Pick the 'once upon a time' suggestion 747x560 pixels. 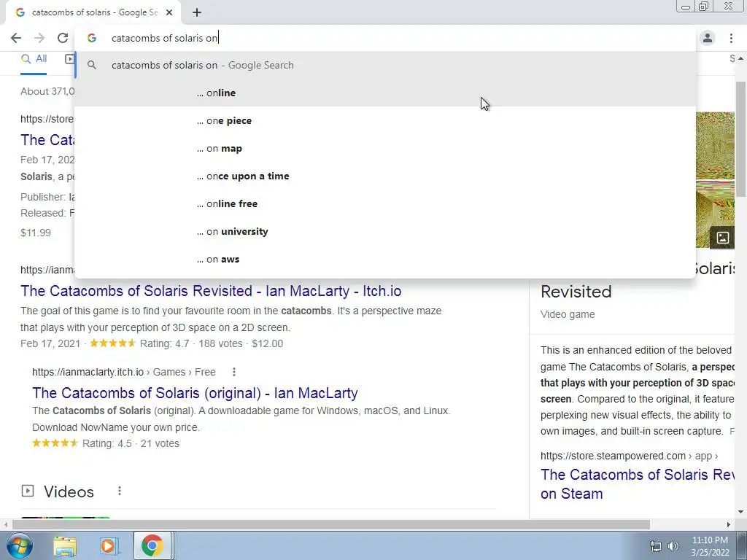point(385,176)
